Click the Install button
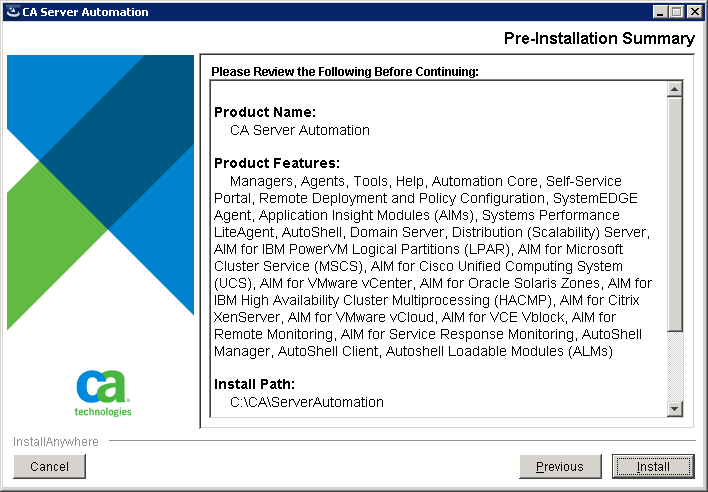 click(x=653, y=466)
